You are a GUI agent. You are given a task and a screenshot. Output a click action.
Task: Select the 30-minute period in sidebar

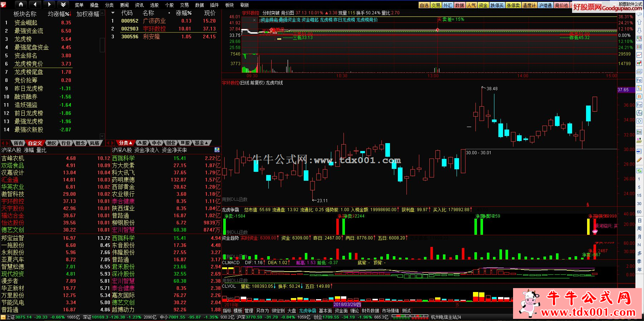[639, 204]
